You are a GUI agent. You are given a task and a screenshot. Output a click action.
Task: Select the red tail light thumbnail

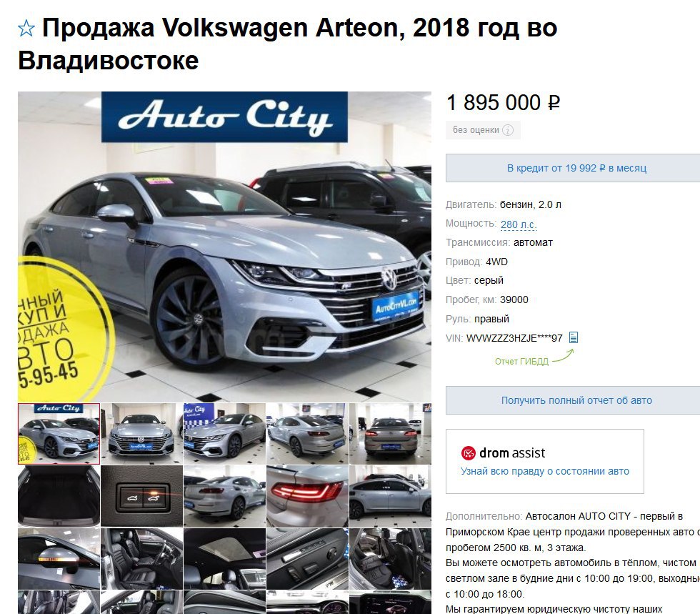(307, 496)
